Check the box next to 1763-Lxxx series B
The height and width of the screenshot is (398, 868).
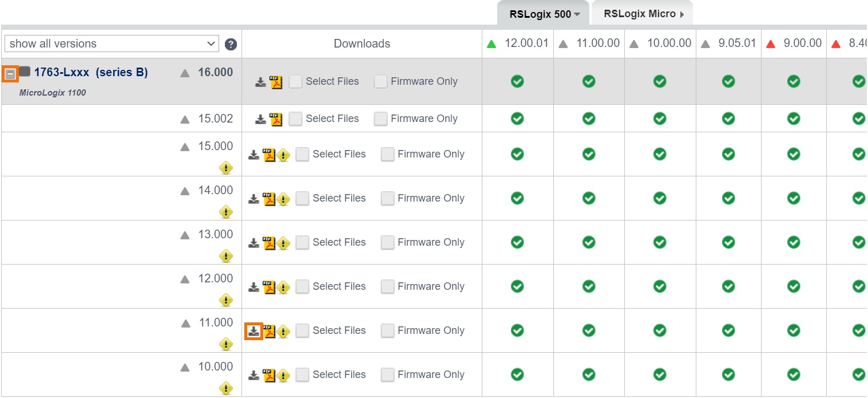24,71
